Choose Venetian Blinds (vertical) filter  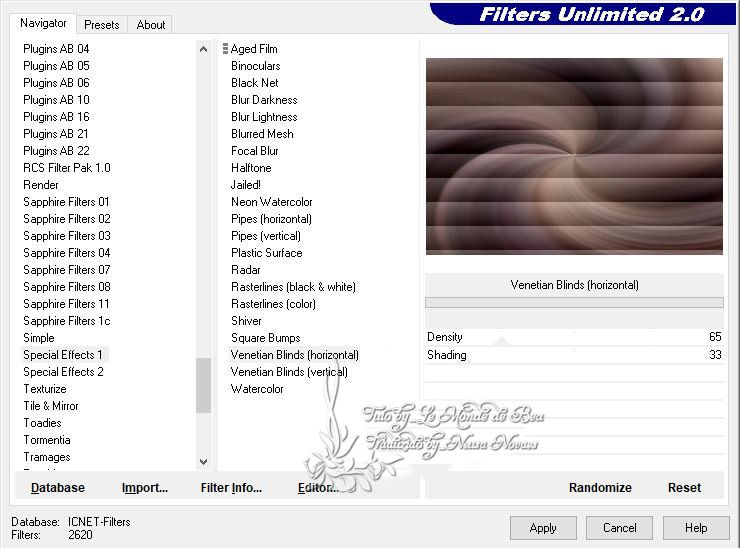(289, 372)
